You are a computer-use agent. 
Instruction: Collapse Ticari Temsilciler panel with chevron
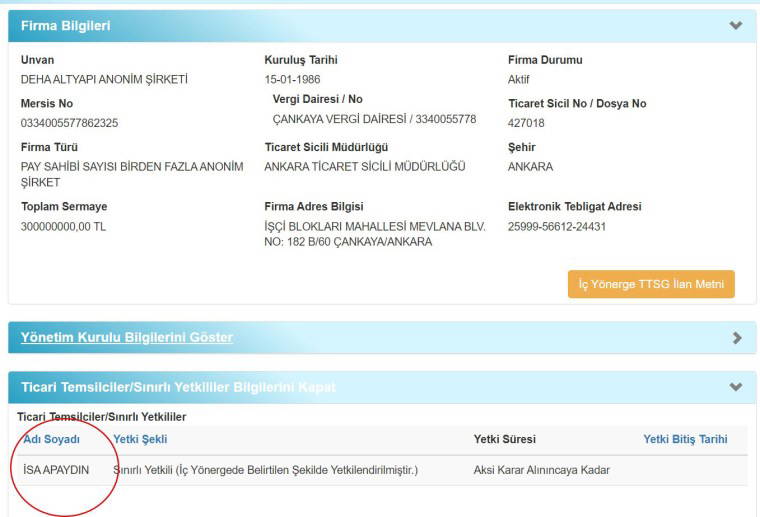tap(736, 387)
